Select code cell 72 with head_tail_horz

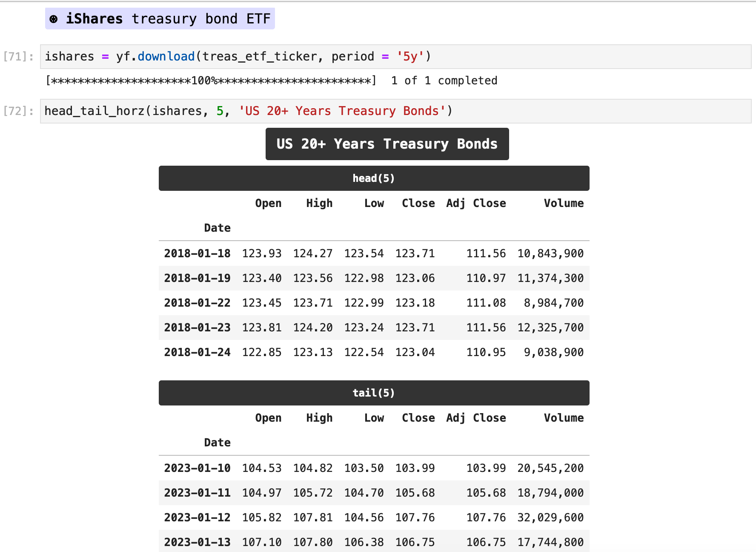pyautogui.click(x=395, y=111)
